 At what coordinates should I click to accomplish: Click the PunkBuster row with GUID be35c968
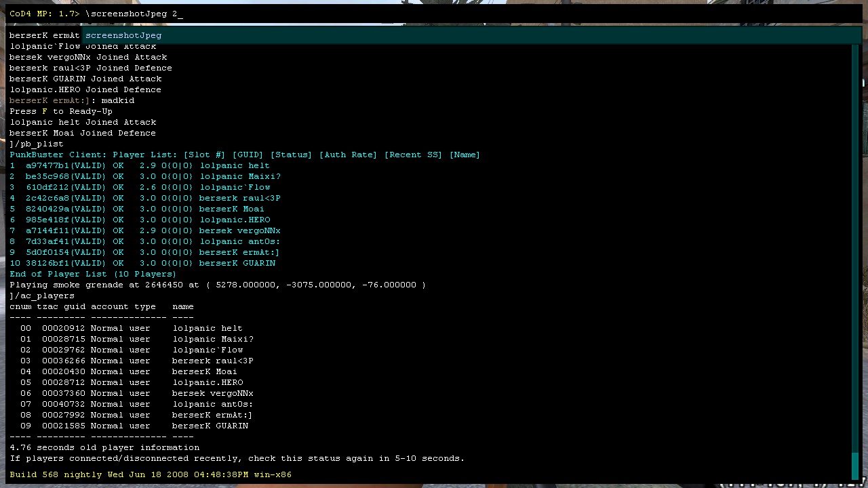click(145, 176)
